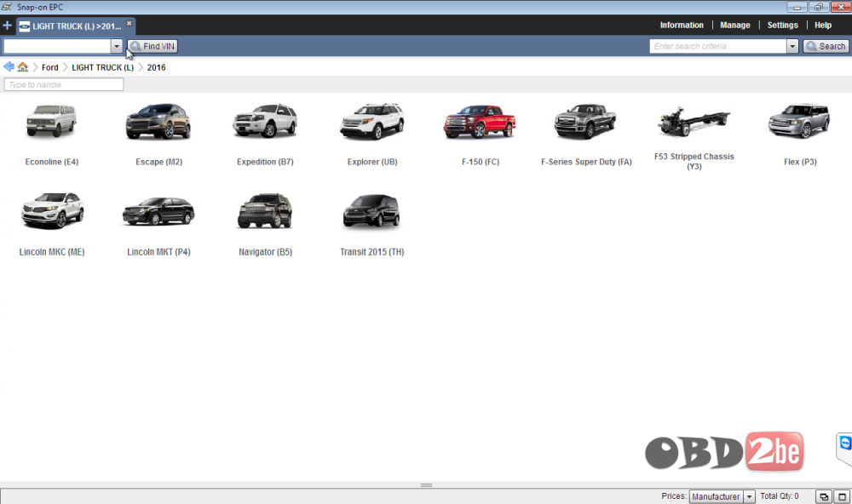Viewport: 852px width, 504px height.
Task: Click the Search button
Action: coord(826,46)
